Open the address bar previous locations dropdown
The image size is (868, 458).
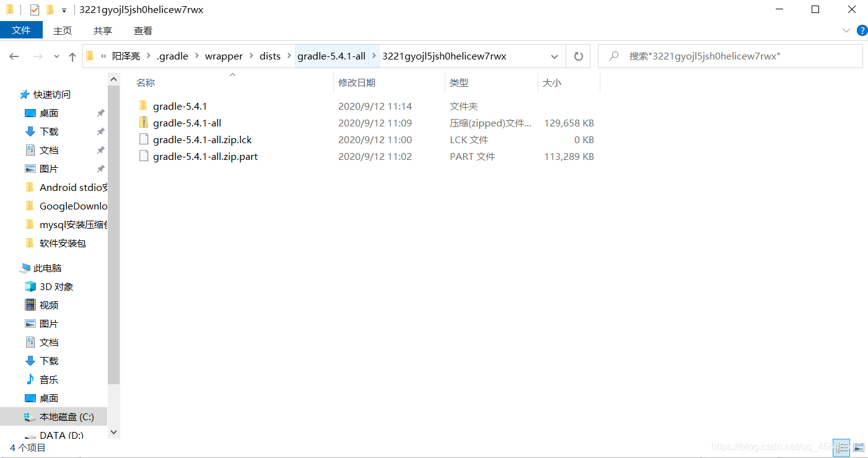(x=555, y=56)
